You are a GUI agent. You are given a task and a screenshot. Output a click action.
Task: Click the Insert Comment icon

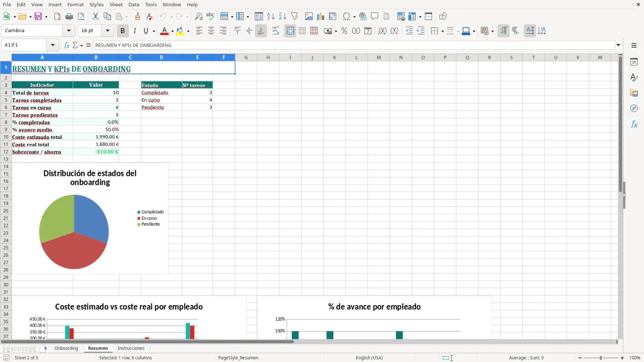[375, 17]
